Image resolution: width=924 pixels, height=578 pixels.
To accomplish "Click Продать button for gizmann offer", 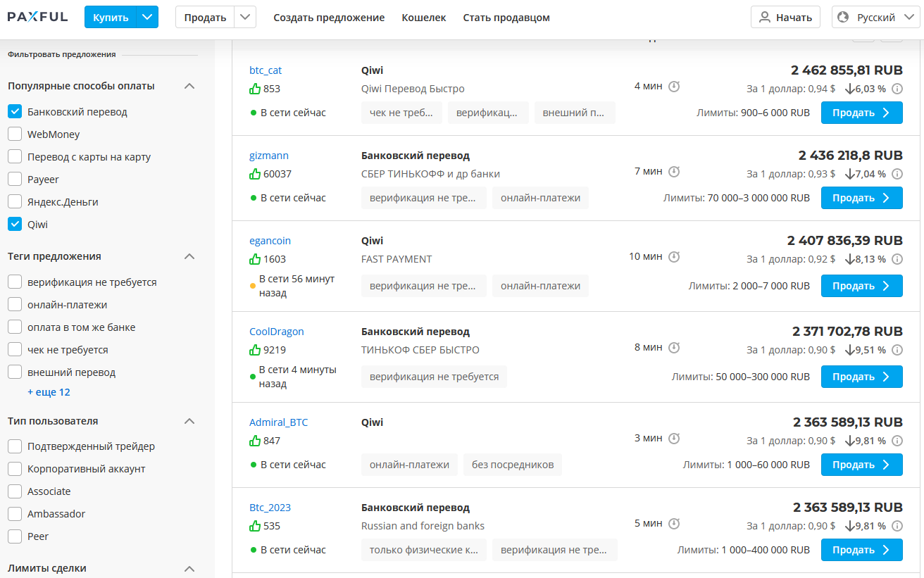I will (861, 198).
